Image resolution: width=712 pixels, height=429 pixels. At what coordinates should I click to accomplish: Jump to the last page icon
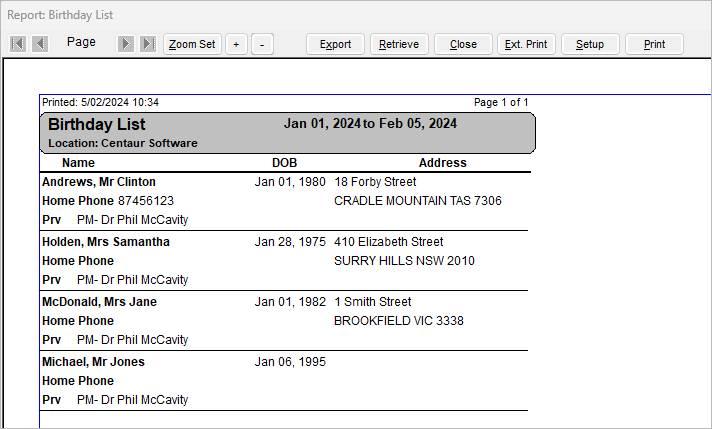(x=148, y=44)
